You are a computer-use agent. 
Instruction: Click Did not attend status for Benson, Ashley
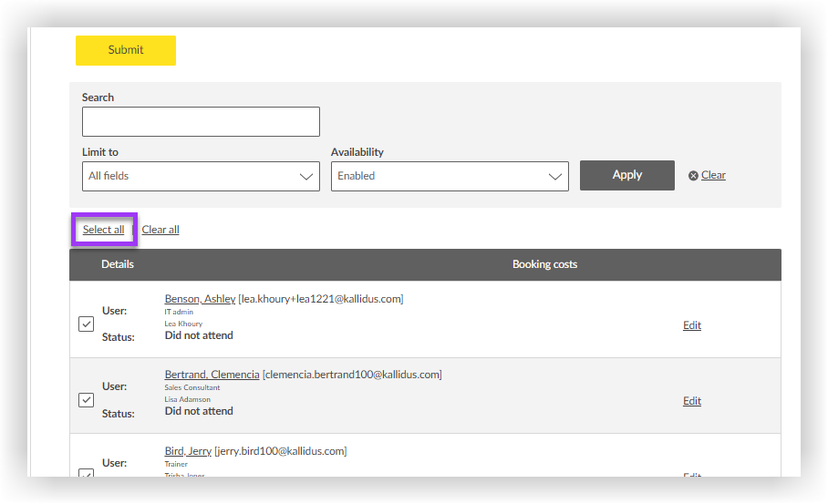(x=199, y=335)
